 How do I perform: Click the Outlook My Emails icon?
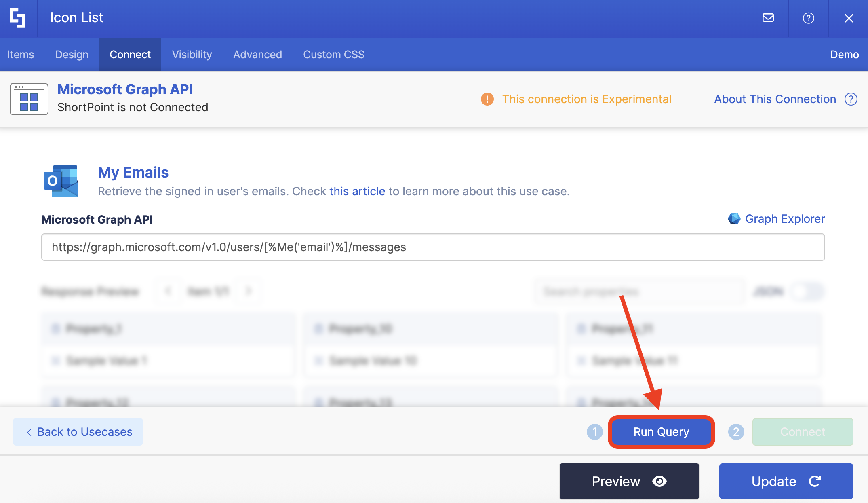click(61, 181)
